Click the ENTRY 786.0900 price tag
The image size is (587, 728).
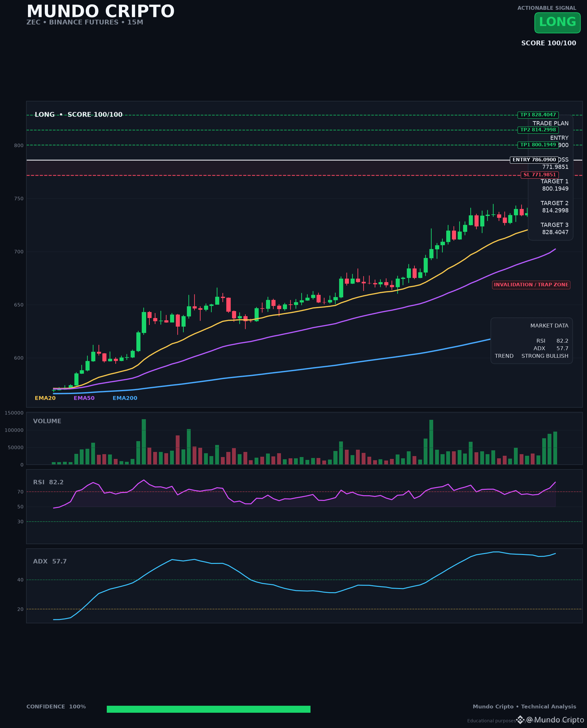pos(534,160)
